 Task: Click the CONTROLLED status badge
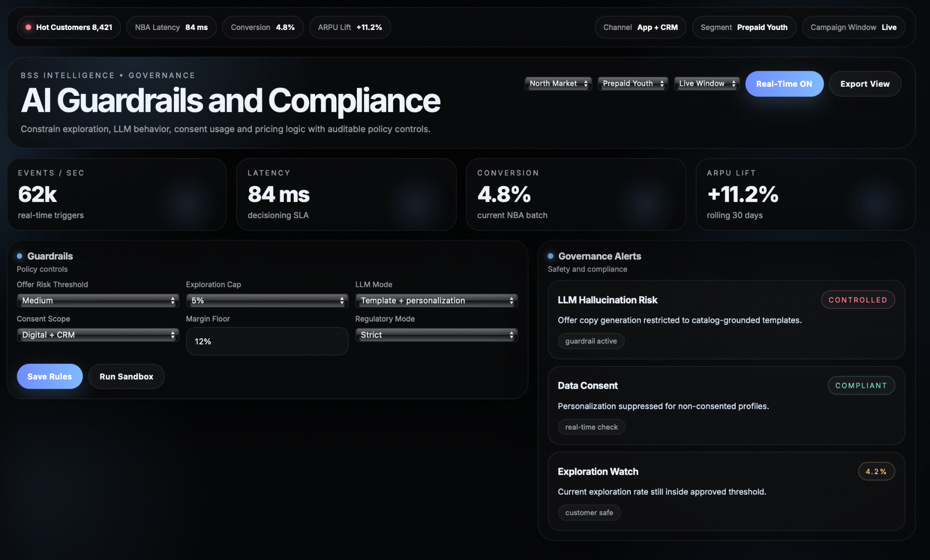pyautogui.click(x=857, y=300)
